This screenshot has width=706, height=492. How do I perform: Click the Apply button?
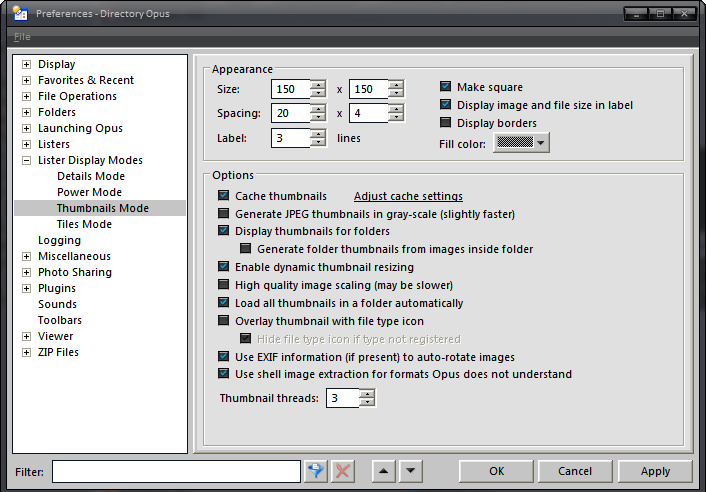[x=655, y=471]
